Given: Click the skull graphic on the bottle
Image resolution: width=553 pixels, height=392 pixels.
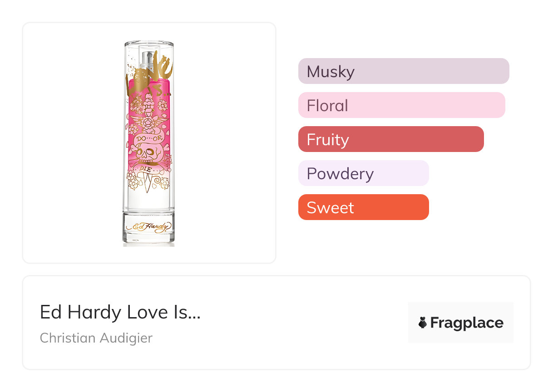Looking at the screenshot, I should coord(148,153).
